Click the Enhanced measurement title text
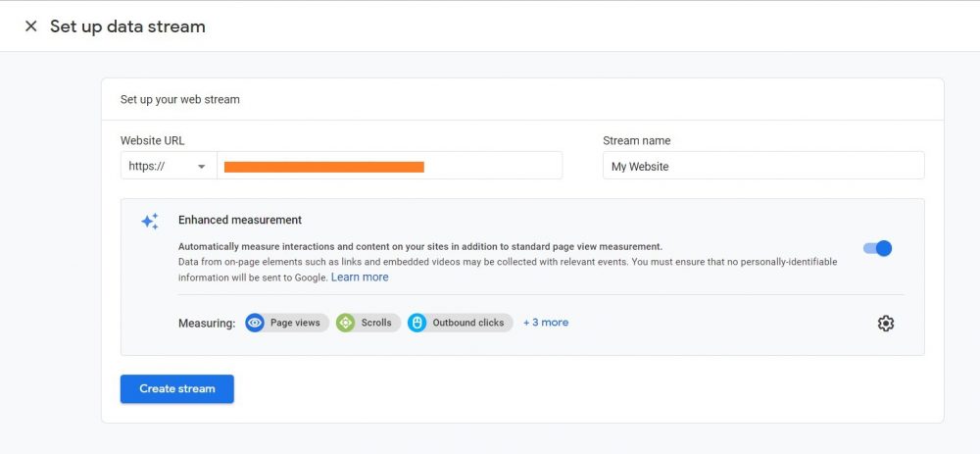980x454 pixels. click(x=240, y=220)
